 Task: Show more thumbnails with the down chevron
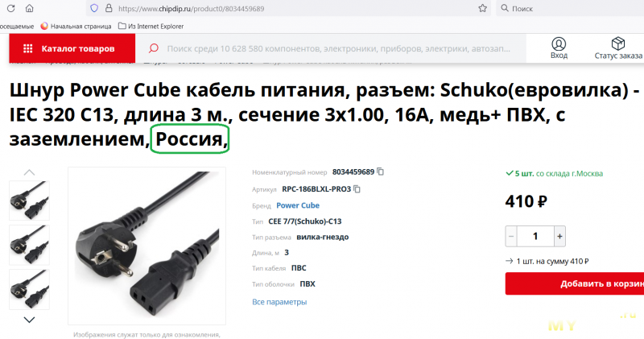coord(29,320)
